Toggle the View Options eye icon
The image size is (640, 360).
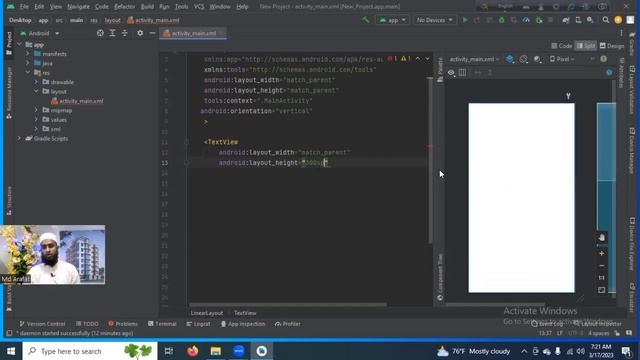[x=451, y=73]
